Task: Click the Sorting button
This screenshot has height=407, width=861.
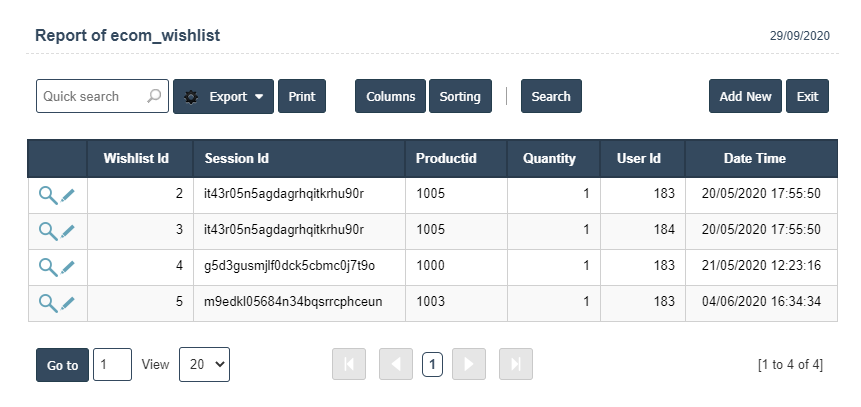Action: [460, 97]
